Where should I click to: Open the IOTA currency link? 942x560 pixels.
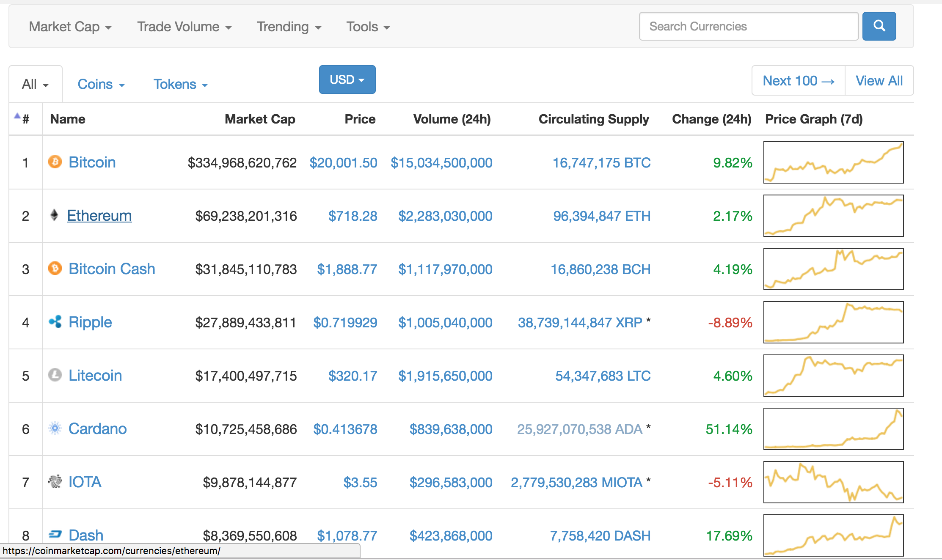(x=85, y=482)
